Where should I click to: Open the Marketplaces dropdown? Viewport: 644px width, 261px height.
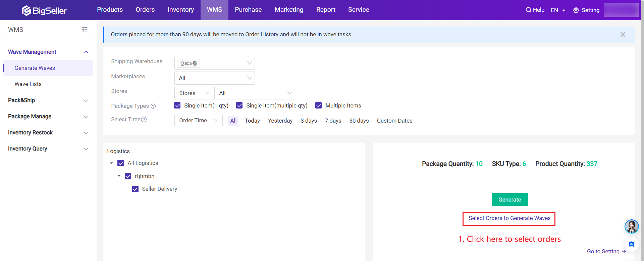215,78
